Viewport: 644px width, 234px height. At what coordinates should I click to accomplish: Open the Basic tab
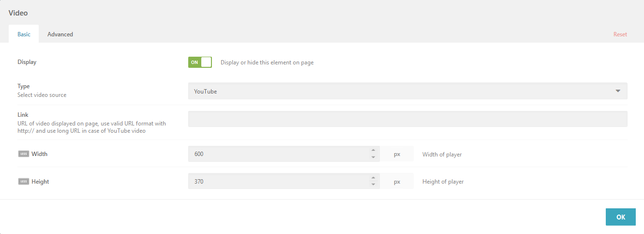[x=24, y=34]
